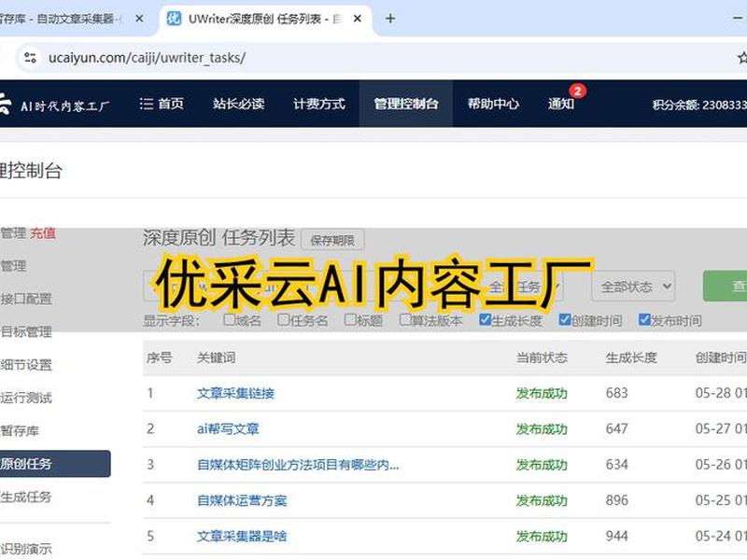
Task: Open the 计费方式 menu item
Action: (319, 104)
